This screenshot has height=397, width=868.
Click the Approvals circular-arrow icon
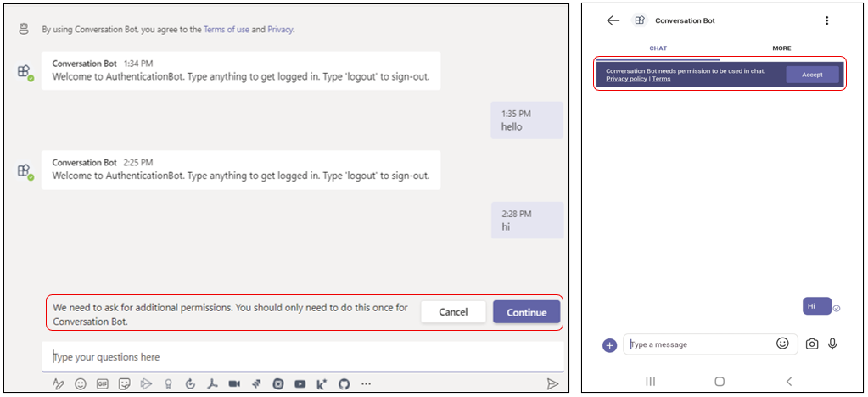pyautogui.click(x=190, y=383)
